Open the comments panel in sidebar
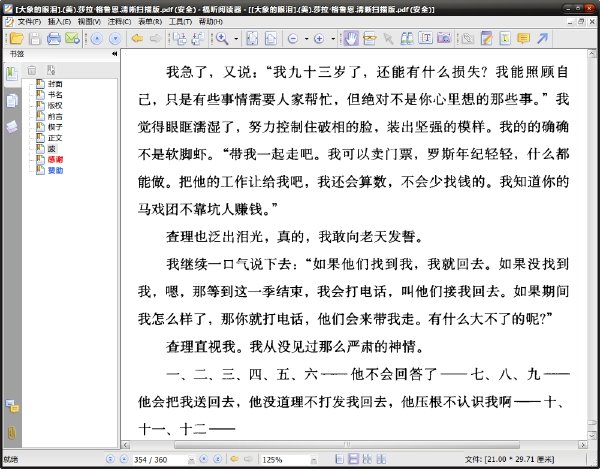 click(x=12, y=407)
